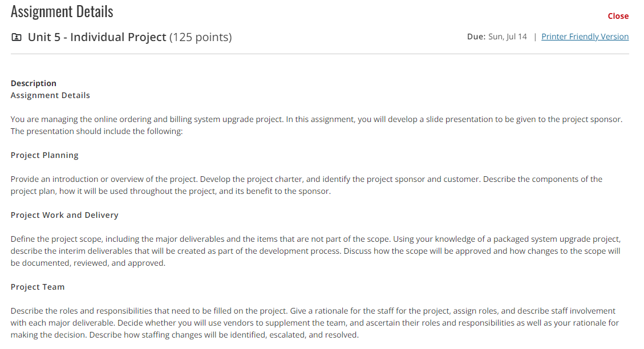Image resolution: width=644 pixels, height=349 pixels.
Task: Click the Project Team section heading
Action: pyautogui.click(x=38, y=286)
